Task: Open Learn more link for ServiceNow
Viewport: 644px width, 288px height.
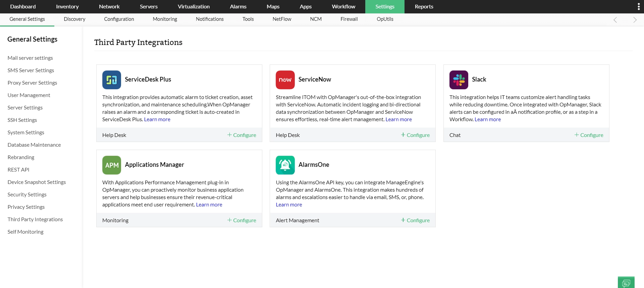Action: pos(398,119)
